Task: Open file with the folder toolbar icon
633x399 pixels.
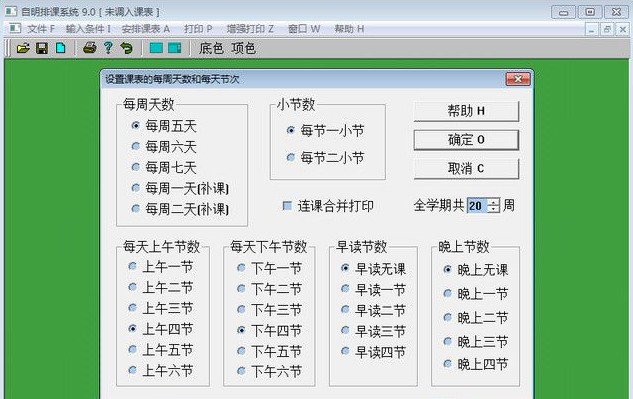Action: 23,48
